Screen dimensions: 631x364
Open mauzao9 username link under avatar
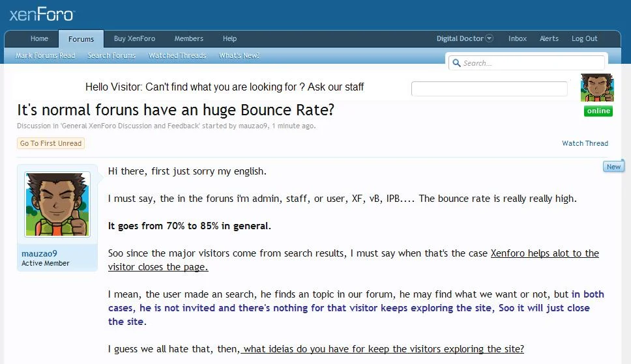point(39,253)
